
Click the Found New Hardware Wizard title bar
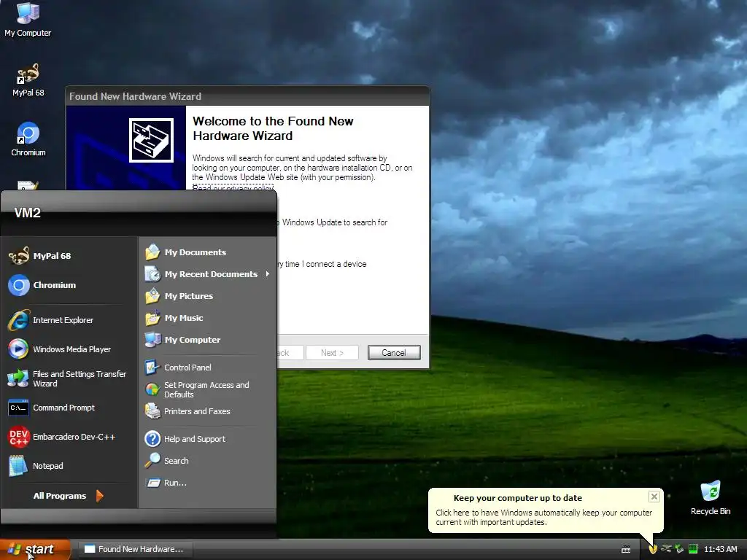coord(248,96)
